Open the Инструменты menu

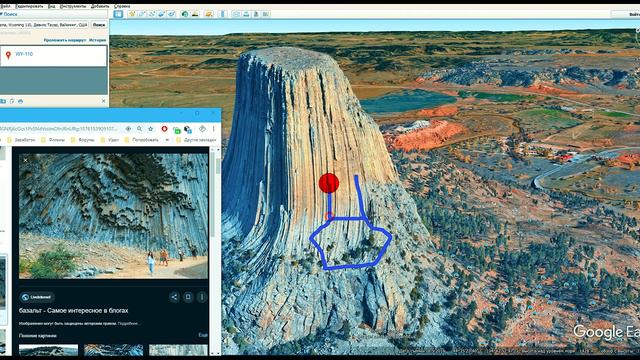(73, 6)
